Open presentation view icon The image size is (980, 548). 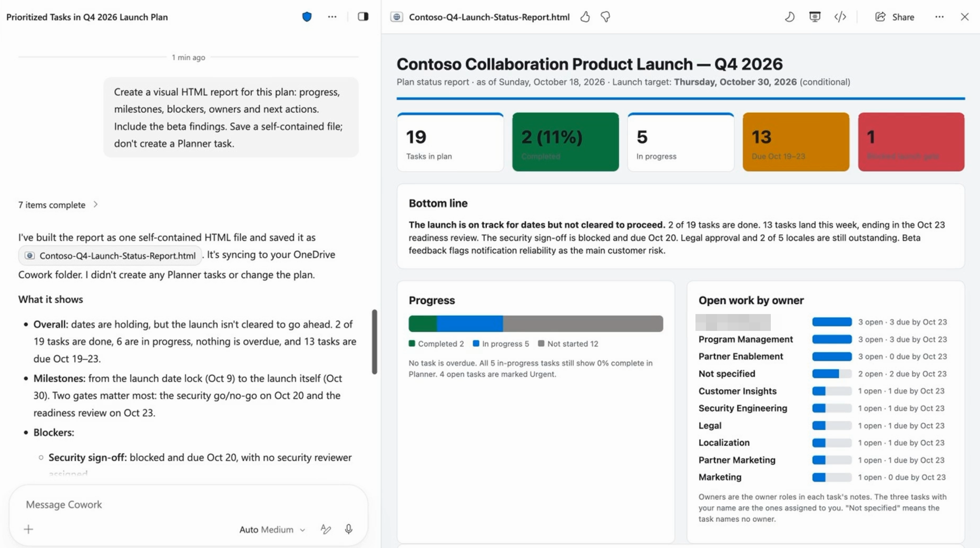point(815,17)
